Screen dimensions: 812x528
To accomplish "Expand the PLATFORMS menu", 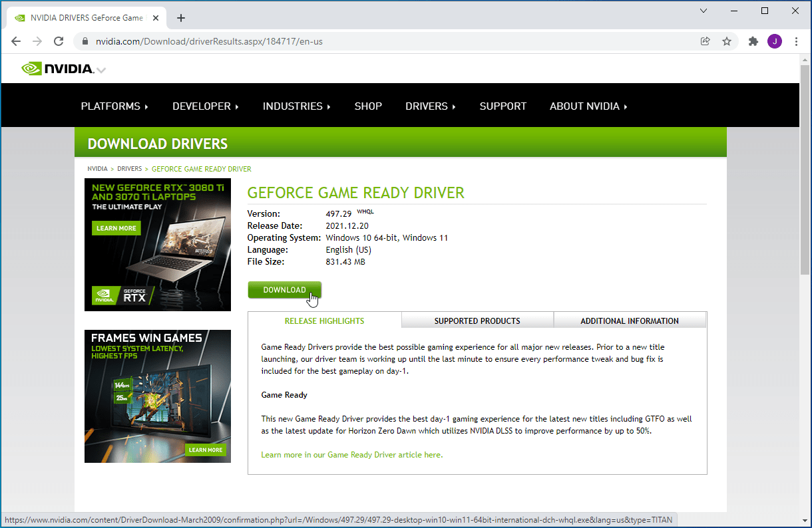I will (x=114, y=106).
